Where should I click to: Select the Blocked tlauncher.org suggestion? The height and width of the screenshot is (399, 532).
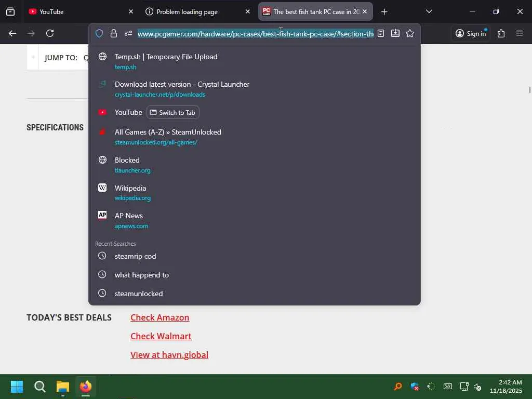[x=255, y=165]
